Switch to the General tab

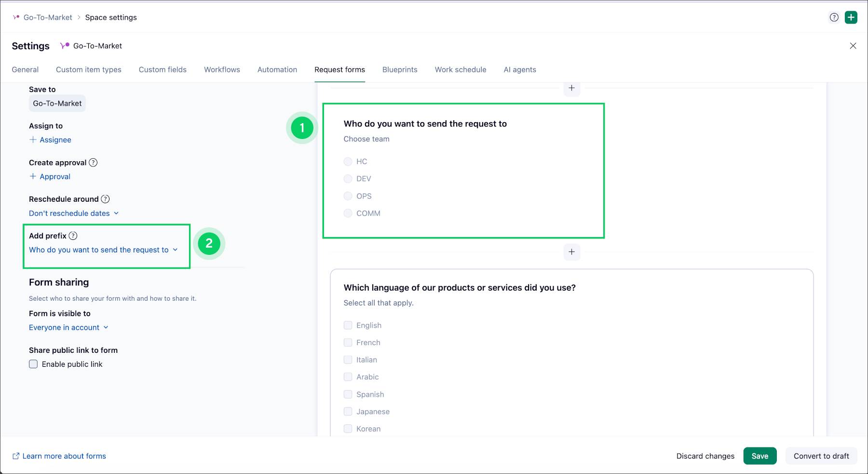25,70
